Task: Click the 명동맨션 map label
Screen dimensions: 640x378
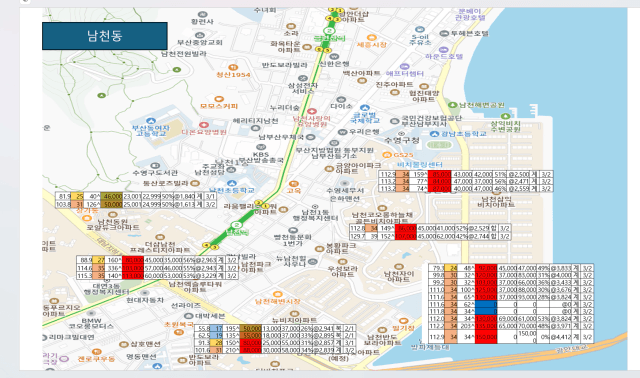Action: tap(141, 356)
